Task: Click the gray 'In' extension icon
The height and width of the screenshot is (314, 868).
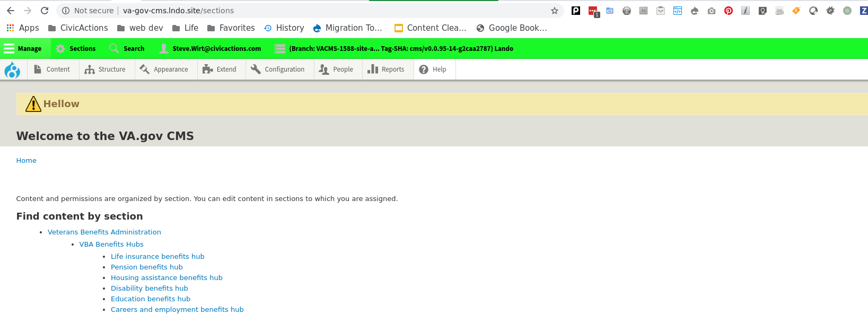Action: tap(644, 11)
